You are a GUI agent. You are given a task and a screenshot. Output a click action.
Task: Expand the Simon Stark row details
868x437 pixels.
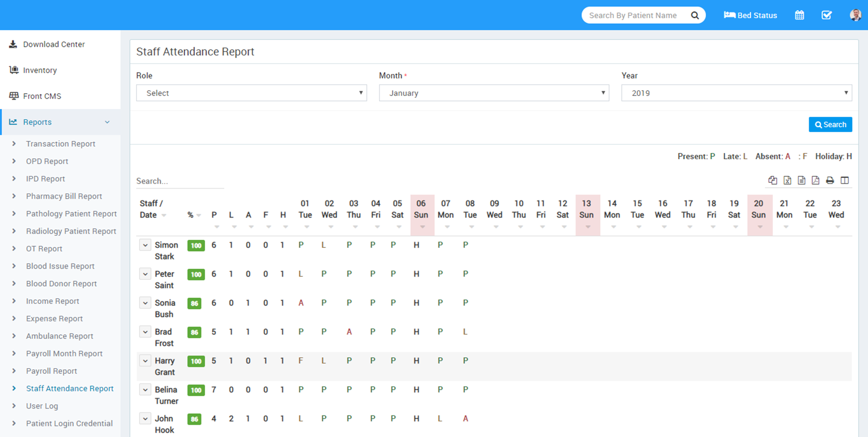coord(145,245)
